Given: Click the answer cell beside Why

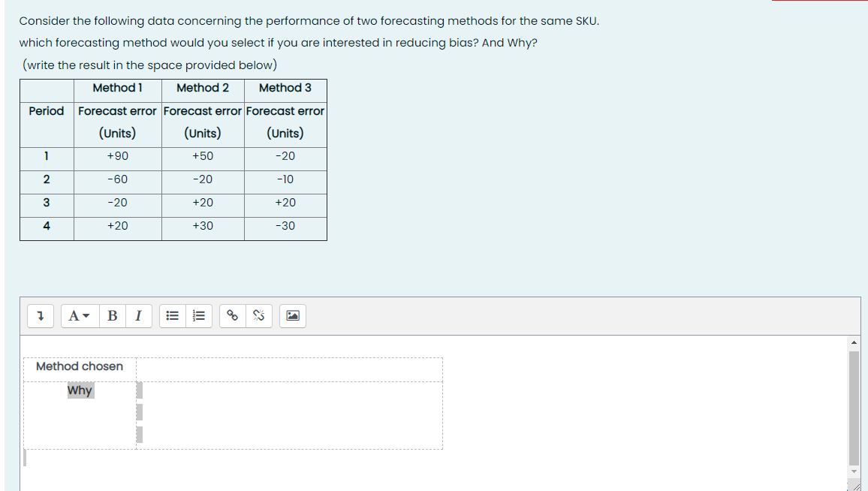Looking at the screenshot, I should click(289, 415).
